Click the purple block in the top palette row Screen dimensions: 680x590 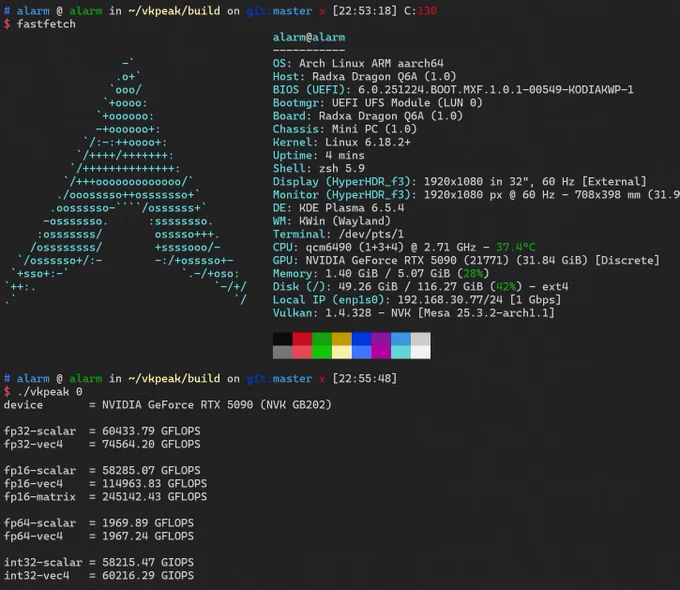(381, 339)
